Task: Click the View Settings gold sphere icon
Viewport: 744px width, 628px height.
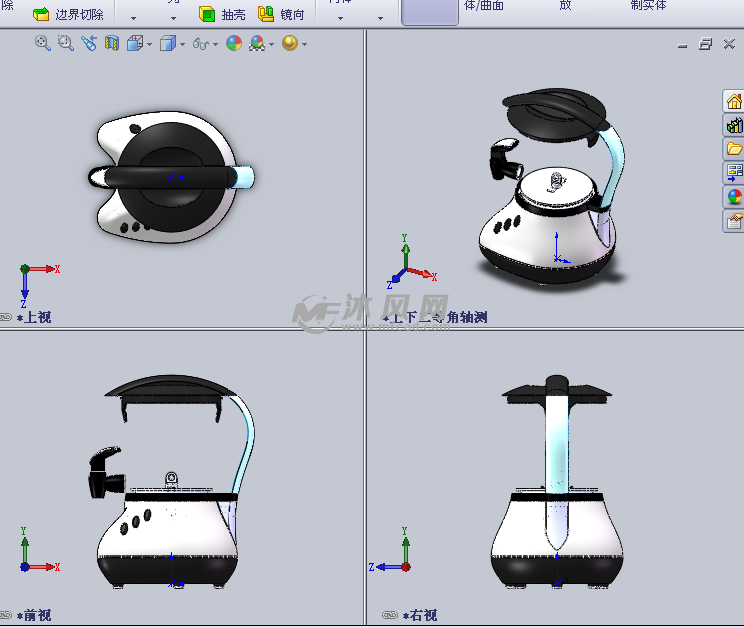Action: 290,44
